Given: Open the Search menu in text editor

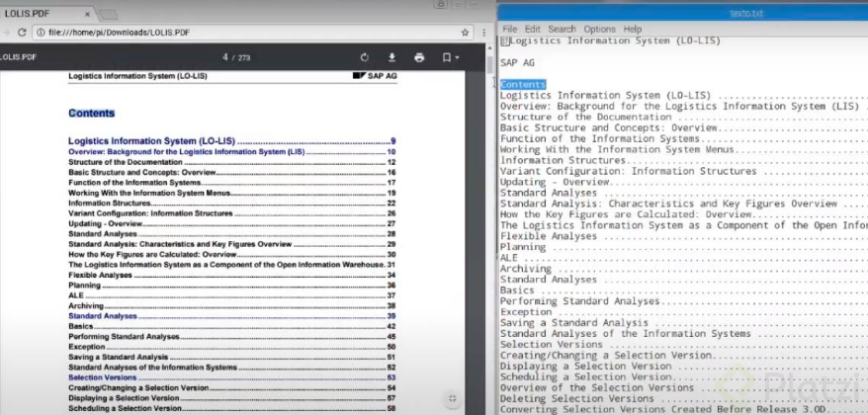Looking at the screenshot, I should point(562,29).
